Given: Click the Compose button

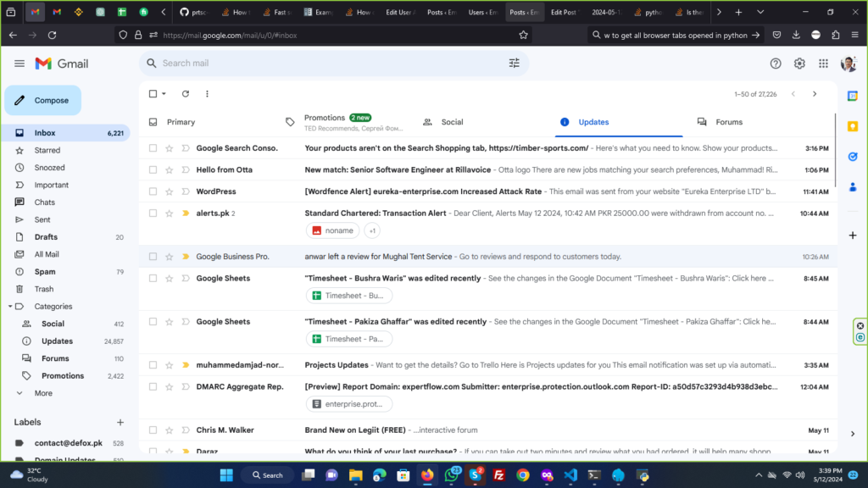Looking at the screenshot, I should (43, 100).
